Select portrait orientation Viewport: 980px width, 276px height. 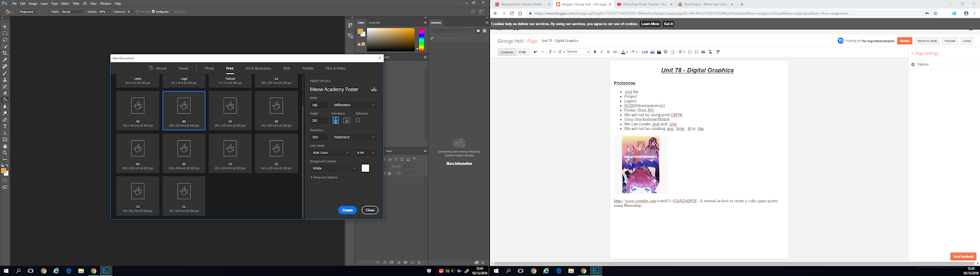tap(336, 120)
